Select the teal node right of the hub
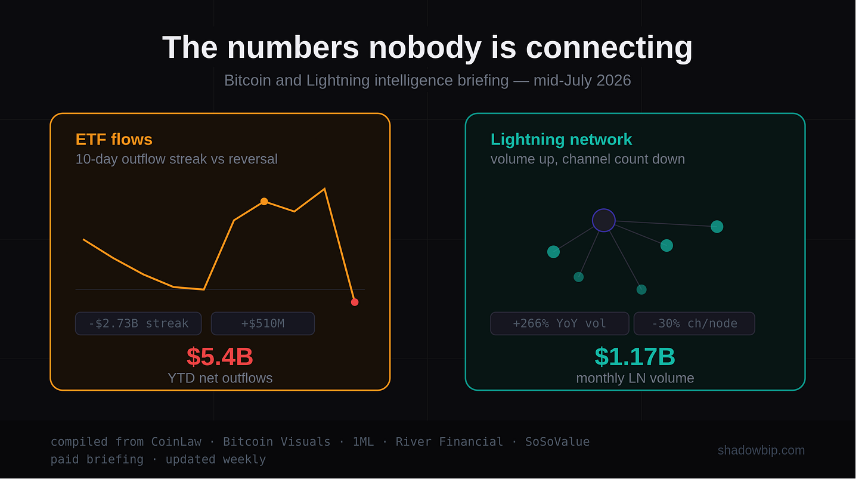Viewport: 868px width, 491px height. point(666,246)
